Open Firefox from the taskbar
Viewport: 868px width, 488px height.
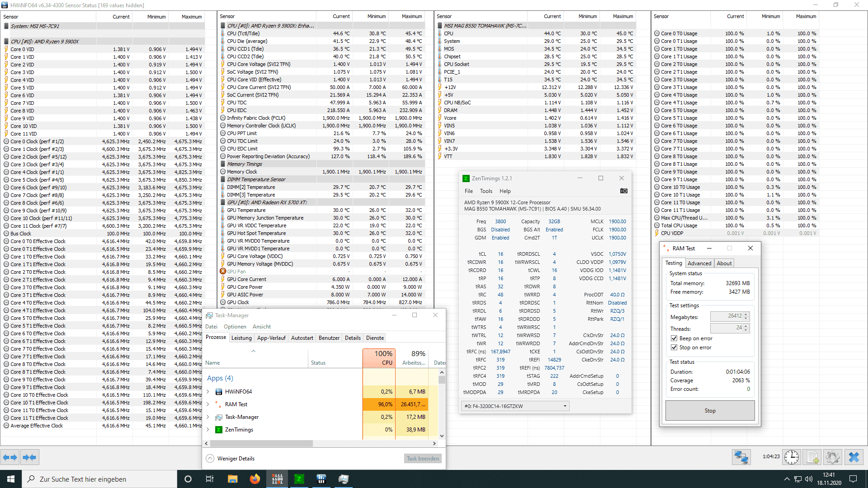(x=255, y=479)
